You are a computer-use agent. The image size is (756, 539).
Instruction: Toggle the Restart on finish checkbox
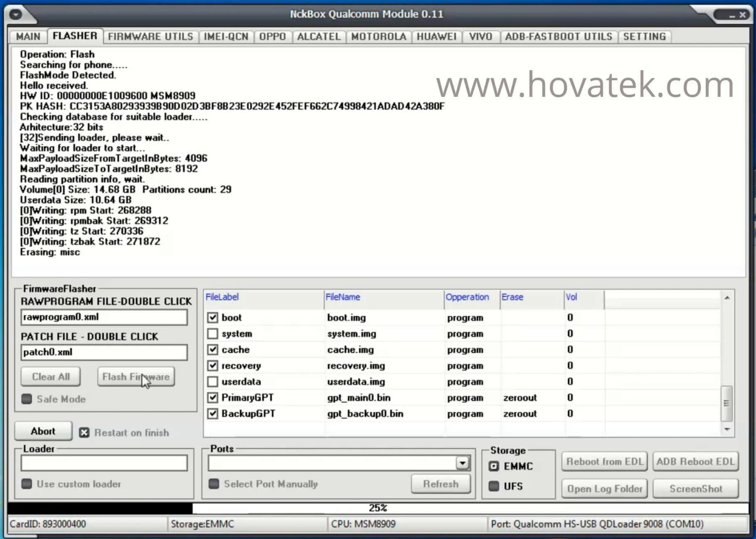pos(84,433)
